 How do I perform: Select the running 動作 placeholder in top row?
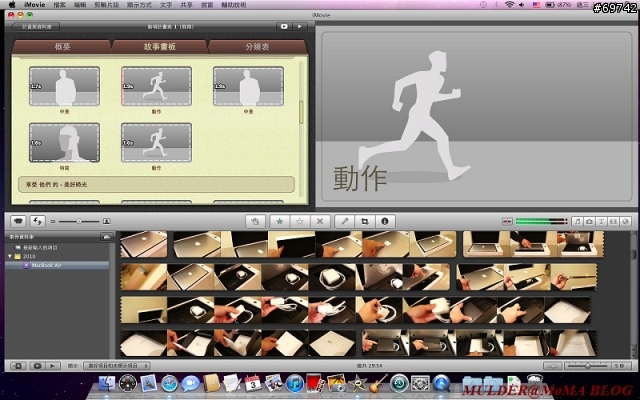point(156,86)
